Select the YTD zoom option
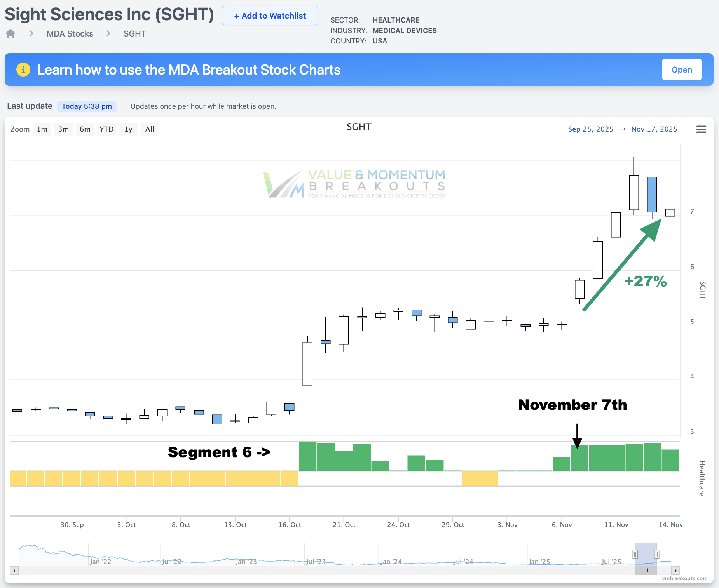The height and width of the screenshot is (588, 719). (106, 129)
